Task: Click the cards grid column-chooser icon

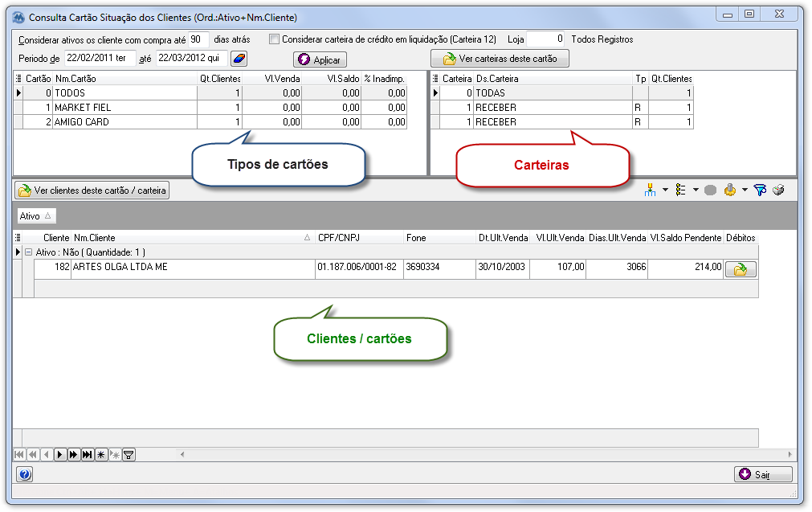Action: (18, 79)
